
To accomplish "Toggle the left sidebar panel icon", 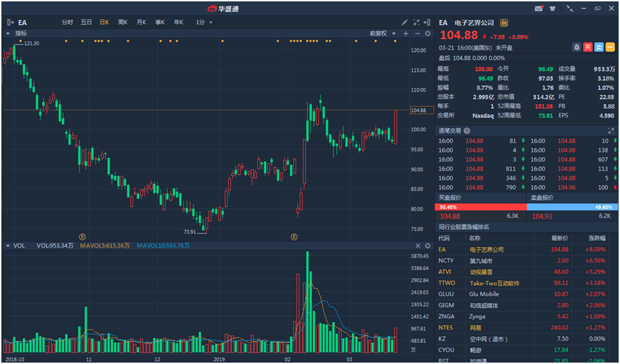I will click(x=10, y=22).
